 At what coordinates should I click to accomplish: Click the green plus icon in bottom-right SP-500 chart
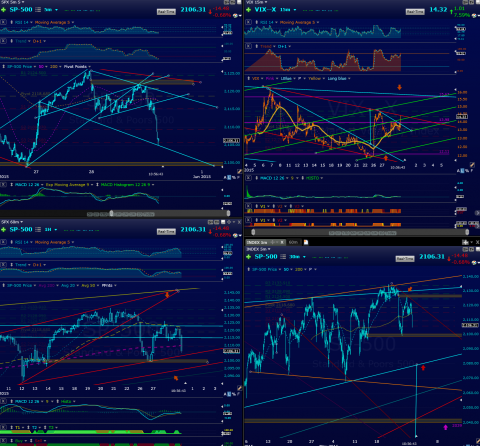(x=248, y=257)
